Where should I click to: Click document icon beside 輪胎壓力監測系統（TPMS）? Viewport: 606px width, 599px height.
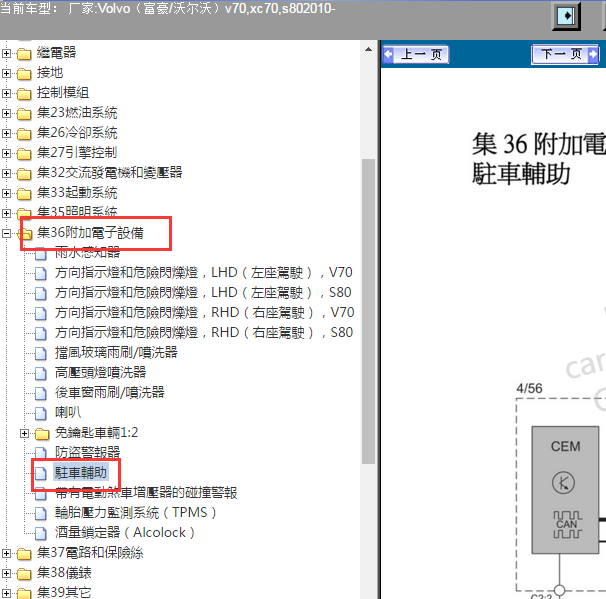point(41,514)
